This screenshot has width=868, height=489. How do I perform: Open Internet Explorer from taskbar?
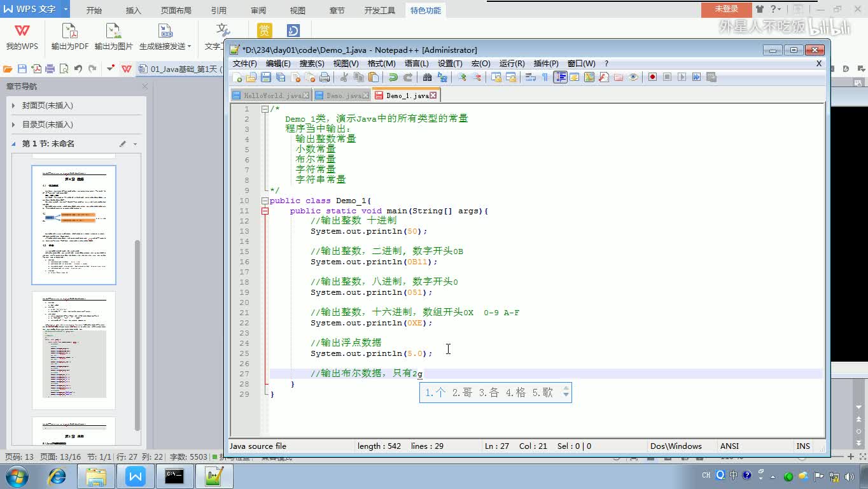coord(57,476)
